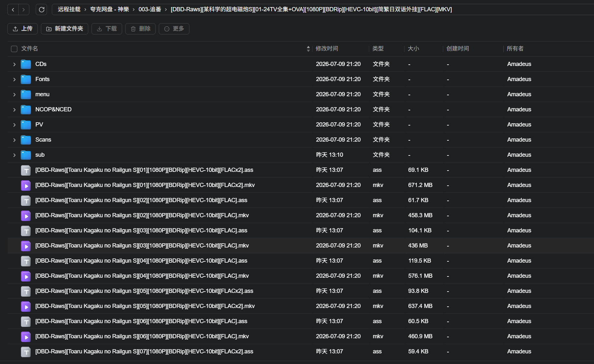This screenshot has width=594, height=364.
Task: Click the episode 01 mkv video icon
Action: (26, 185)
